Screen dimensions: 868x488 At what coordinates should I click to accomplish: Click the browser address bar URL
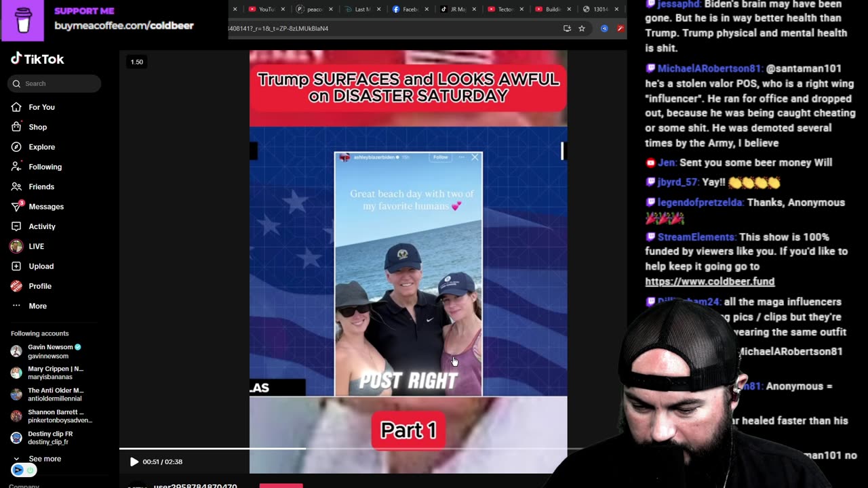pyautogui.click(x=279, y=28)
